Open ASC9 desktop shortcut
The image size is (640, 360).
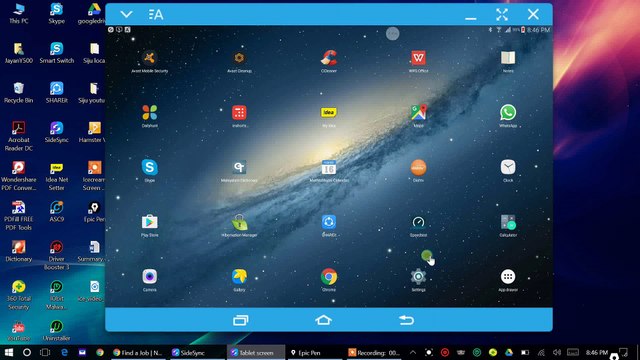[56, 212]
